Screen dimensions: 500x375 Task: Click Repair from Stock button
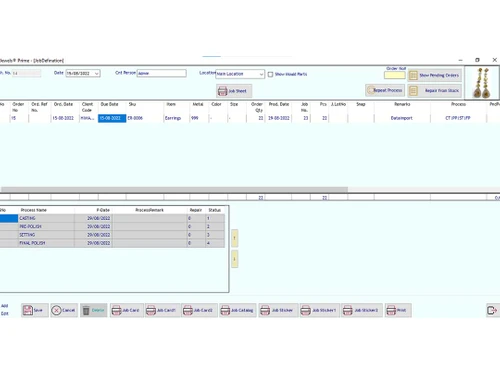435,90
